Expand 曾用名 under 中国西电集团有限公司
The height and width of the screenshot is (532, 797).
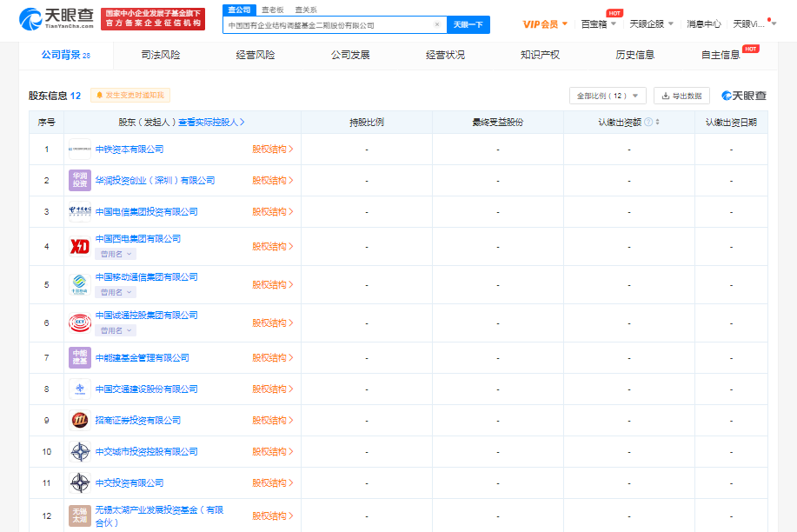[x=116, y=254]
